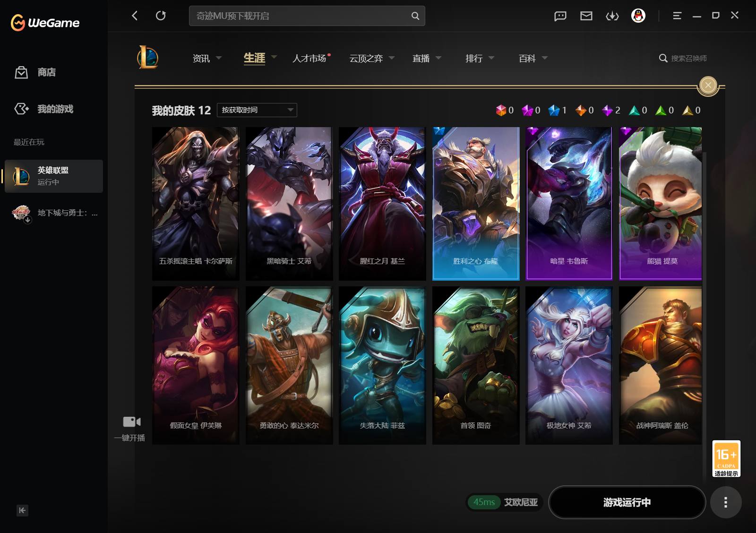The height and width of the screenshot is (533, 756).
Task: Click the magenta gem counter icon
Action: coord(527,110)
